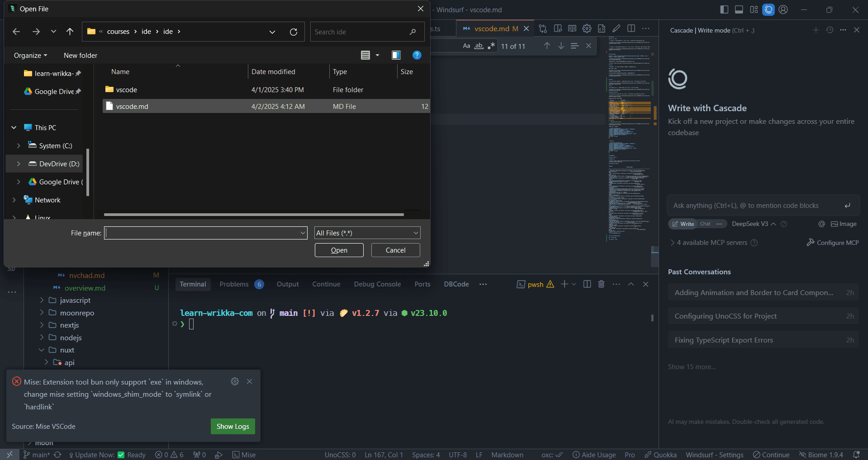868x460 pixels.
Task: Start a new Cascade conversation with plus icon
Action: click(x=816, y=30)
